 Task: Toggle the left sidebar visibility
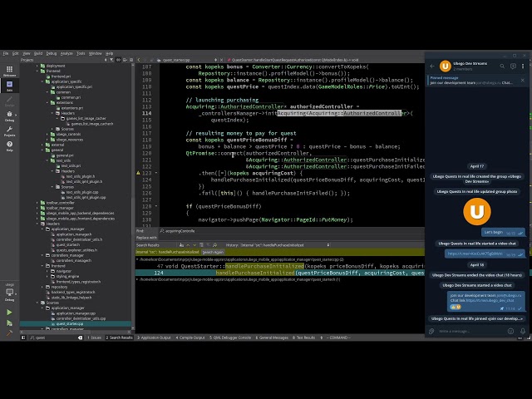pyautogui.click(x=23, y=337)
